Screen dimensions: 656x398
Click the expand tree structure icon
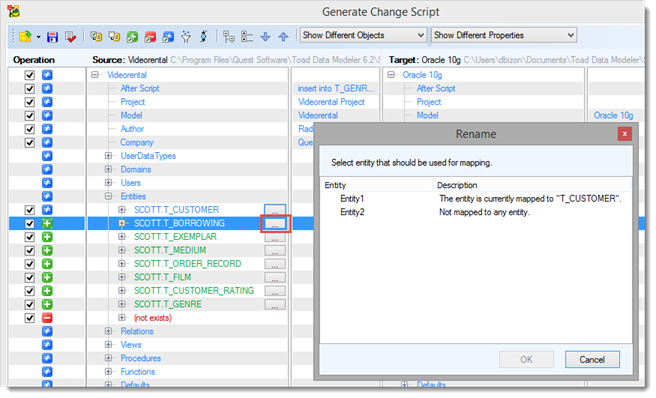(229, 37)
